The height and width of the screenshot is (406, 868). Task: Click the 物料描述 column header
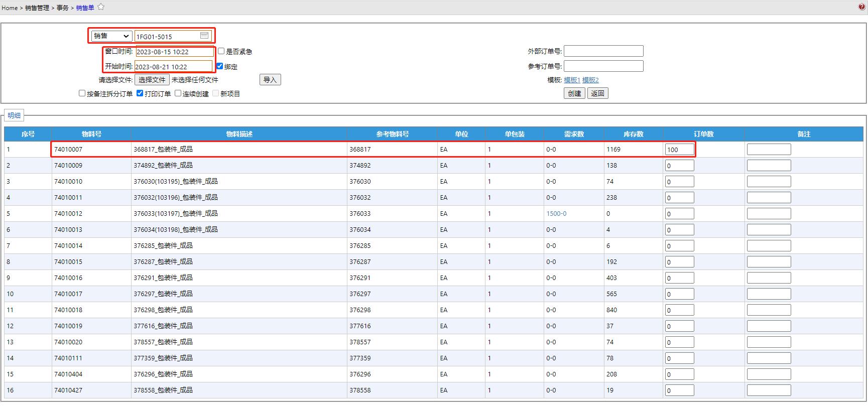pos(239,134)
